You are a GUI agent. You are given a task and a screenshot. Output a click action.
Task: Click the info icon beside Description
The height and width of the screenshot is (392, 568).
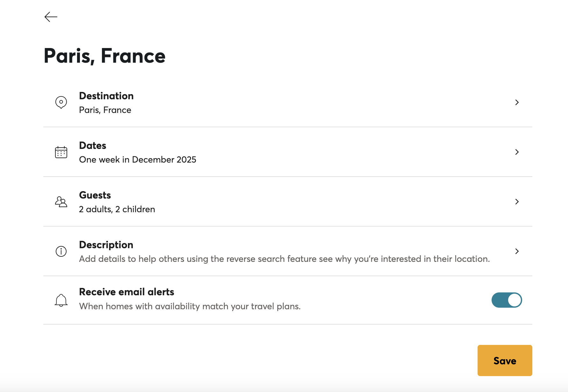61,251
